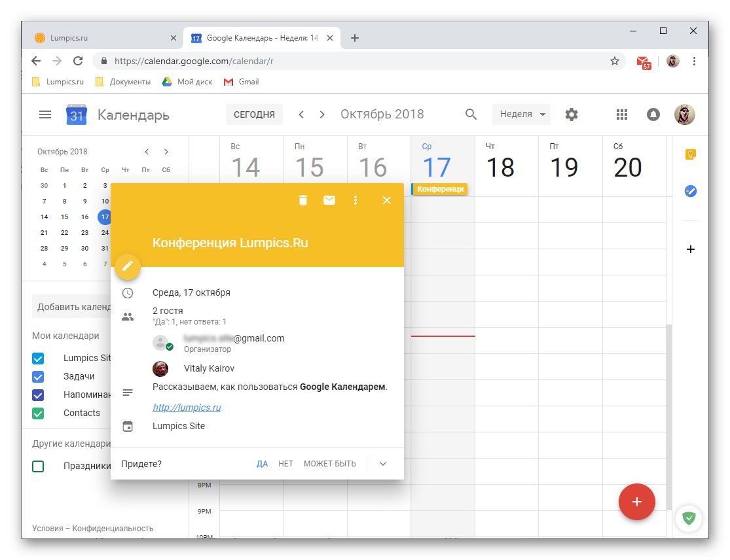Viewport: 730px width, 560px height.
Task: Edit the event with the pencil icon
Action: 127,267
